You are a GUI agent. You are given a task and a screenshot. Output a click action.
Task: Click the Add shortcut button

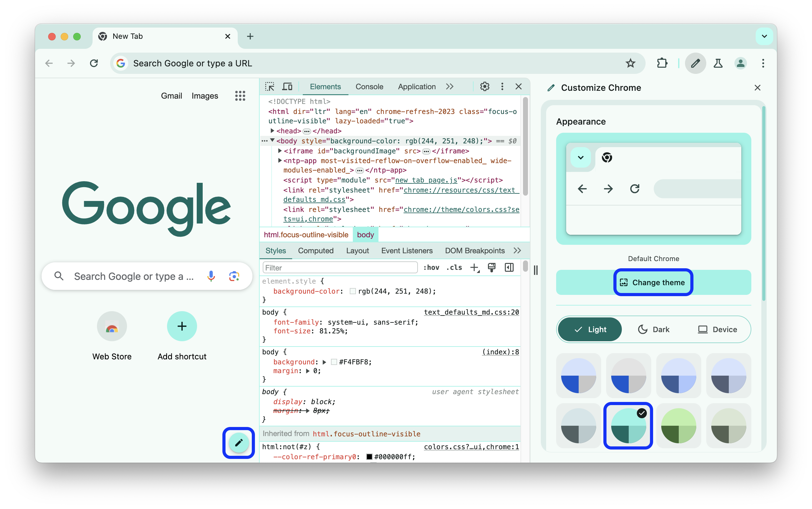click(182, 326)
